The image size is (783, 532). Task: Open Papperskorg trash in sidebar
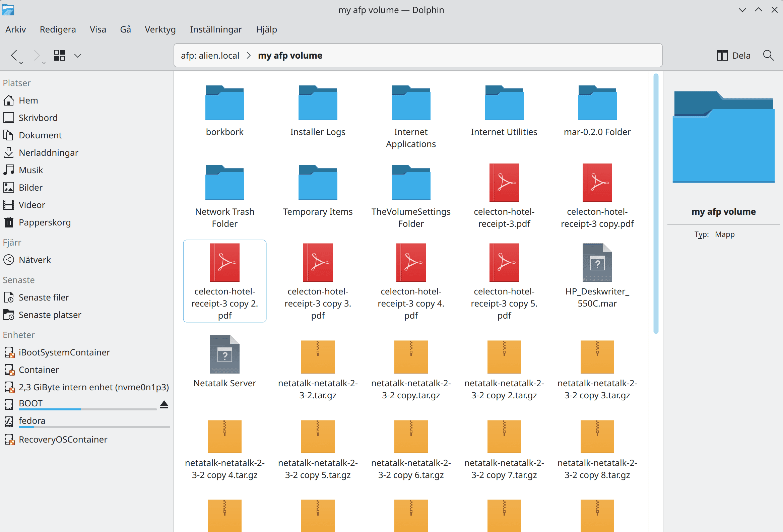pyautogui.click(x=45, y=222)
